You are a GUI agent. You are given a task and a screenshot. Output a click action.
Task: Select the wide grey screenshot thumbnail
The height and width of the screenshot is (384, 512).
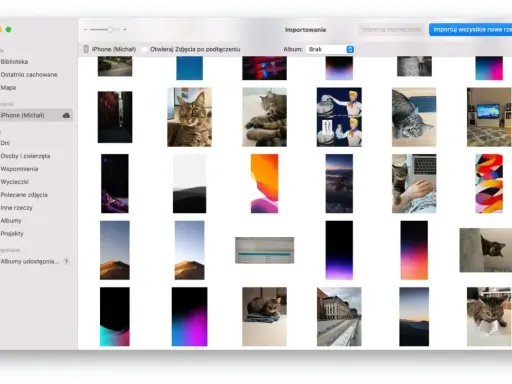[264, 250]
